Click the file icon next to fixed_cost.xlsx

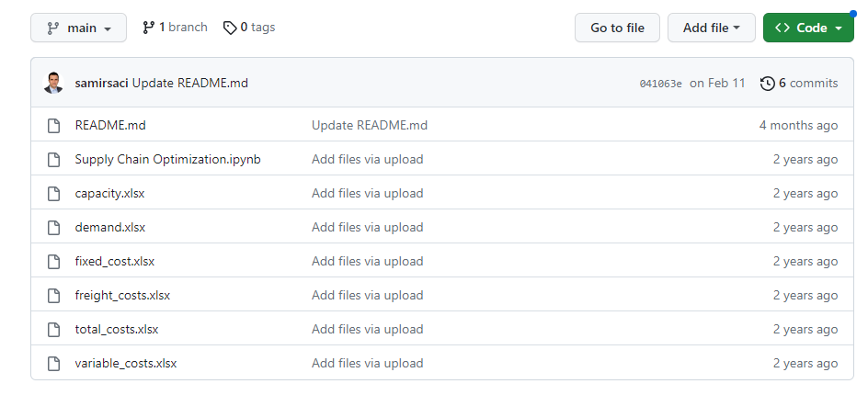(53, 261)
